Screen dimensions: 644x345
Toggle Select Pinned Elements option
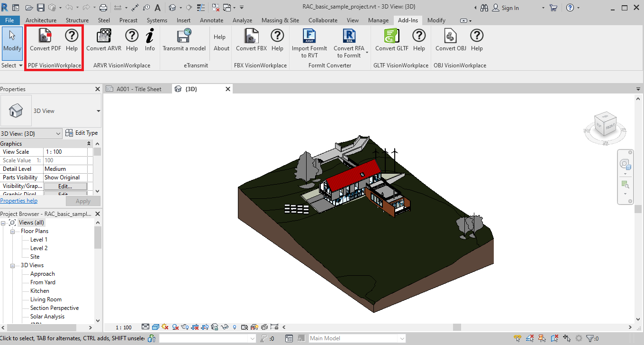click(543, 338)
